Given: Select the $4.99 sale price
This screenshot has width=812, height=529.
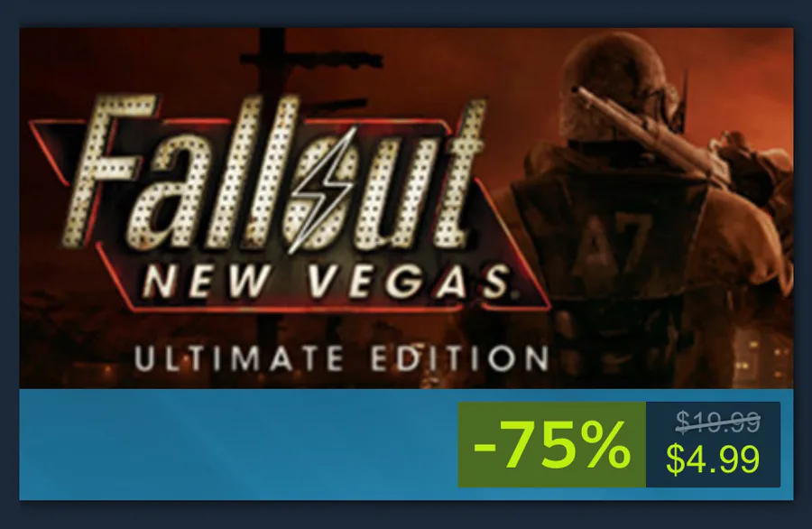Looking at the screenshot, I should [713, 459].
